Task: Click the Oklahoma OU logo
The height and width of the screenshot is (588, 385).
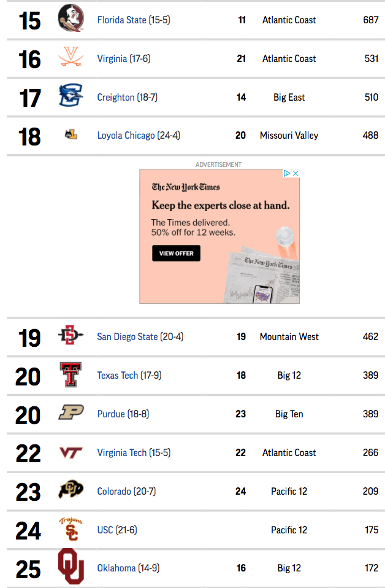Action: point(71,567)
